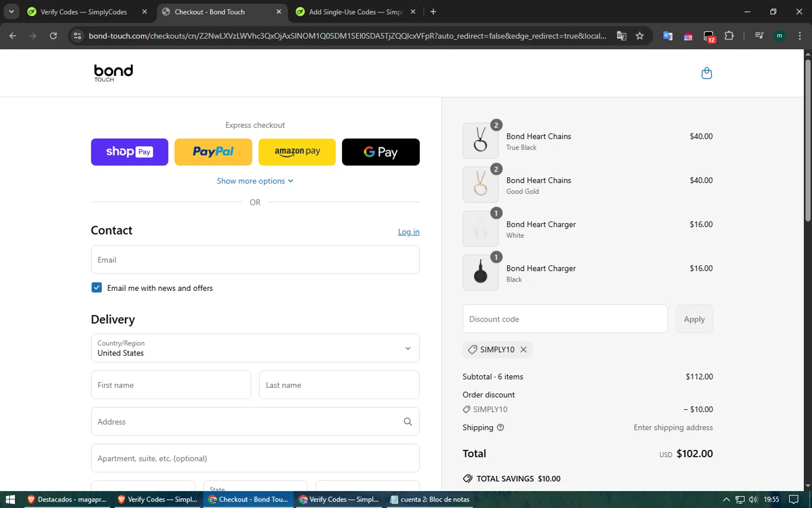Viewport: 812px width, 508px height.
Task: Open the Windows notification center icon
Action: 794,499
